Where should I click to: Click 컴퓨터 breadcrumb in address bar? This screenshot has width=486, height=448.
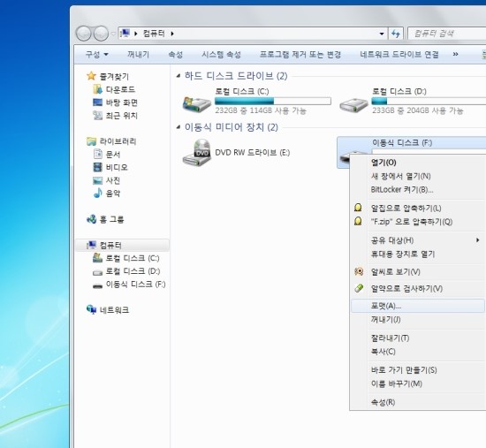(x=154, y=34)
